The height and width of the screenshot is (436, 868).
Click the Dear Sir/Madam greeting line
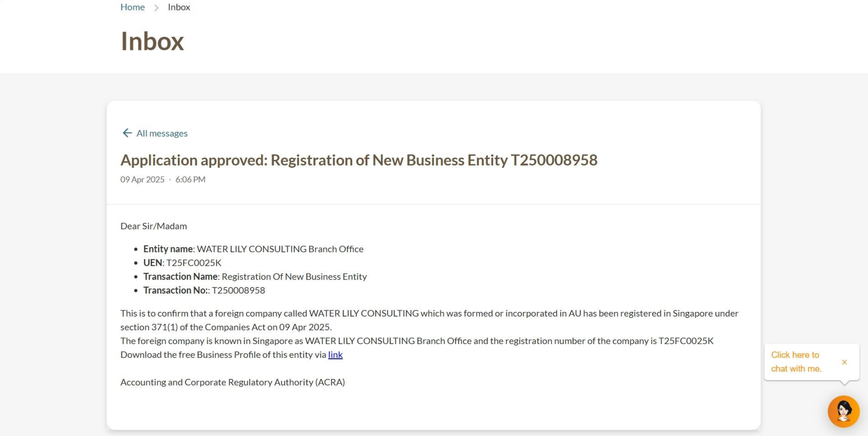pos(154,226)
